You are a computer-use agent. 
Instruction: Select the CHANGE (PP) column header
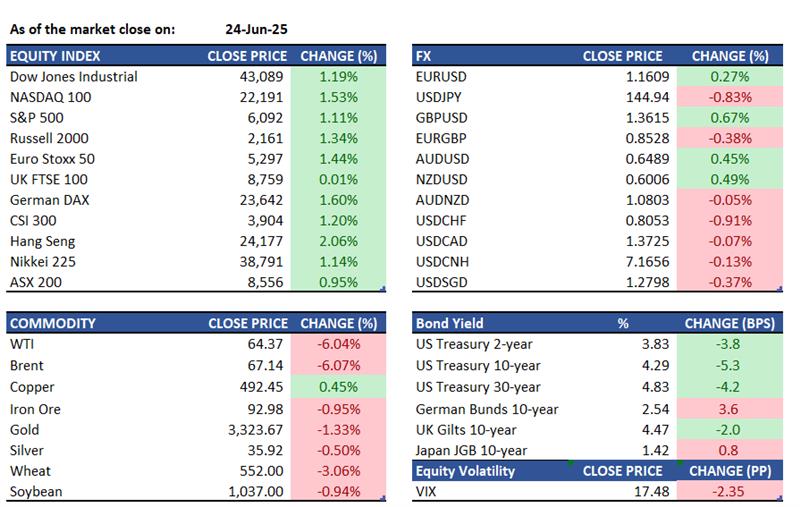coord(730,471)
